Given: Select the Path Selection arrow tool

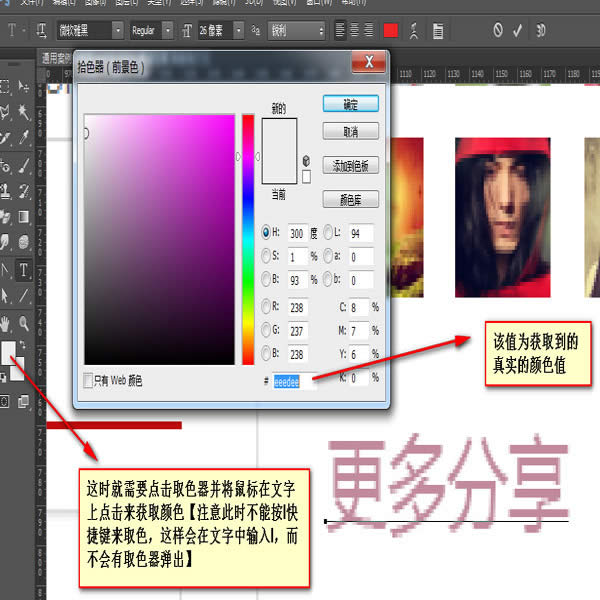Looking at the screenshot, I should (5, 296).
